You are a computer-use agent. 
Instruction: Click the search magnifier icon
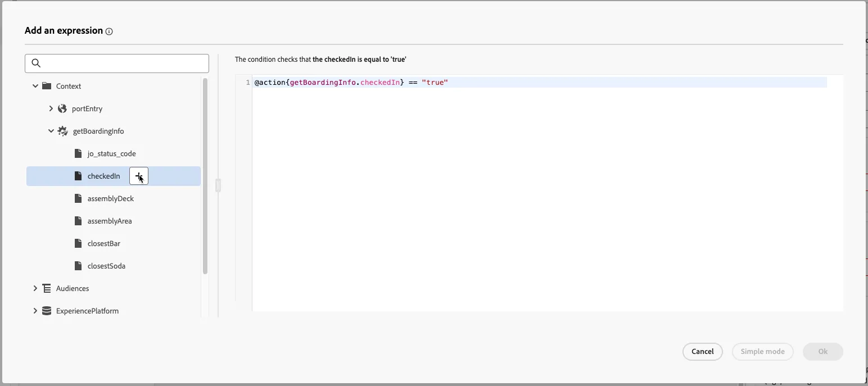click(x=36, y=63)
